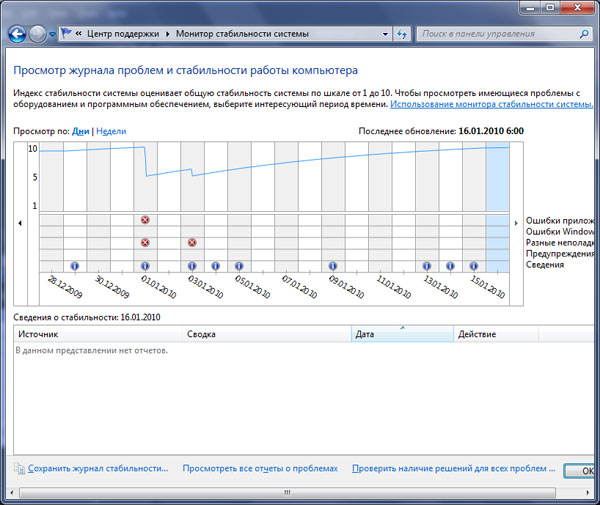The width and height of the screenshot is (600, 505).
Task: Click information icon on 04.01.2010 column
Action: coord(215,266)
